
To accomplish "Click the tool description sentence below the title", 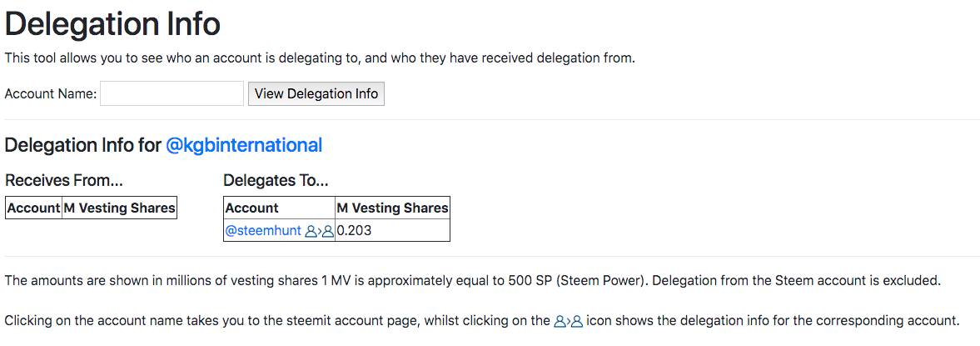I will [x=320, y=59].
